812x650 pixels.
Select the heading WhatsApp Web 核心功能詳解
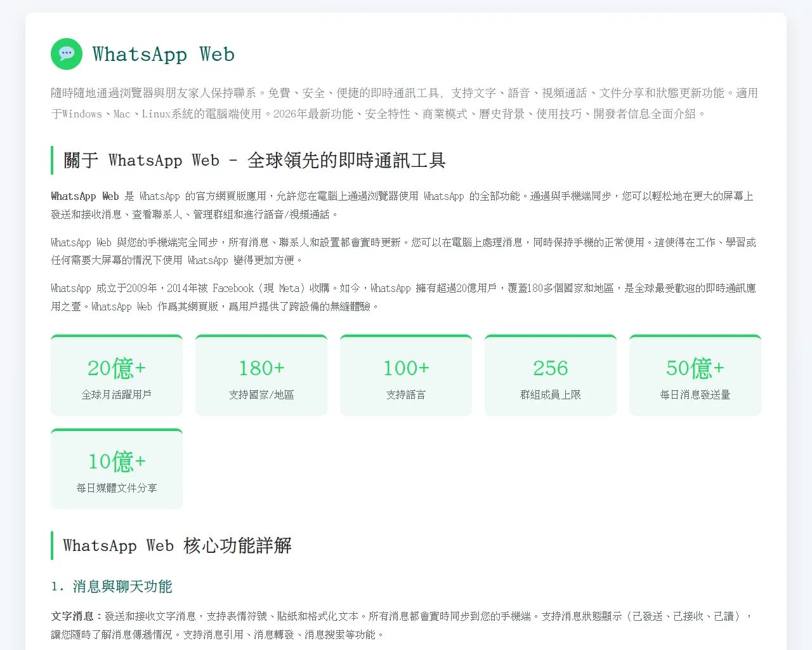[x=178, y=545]
